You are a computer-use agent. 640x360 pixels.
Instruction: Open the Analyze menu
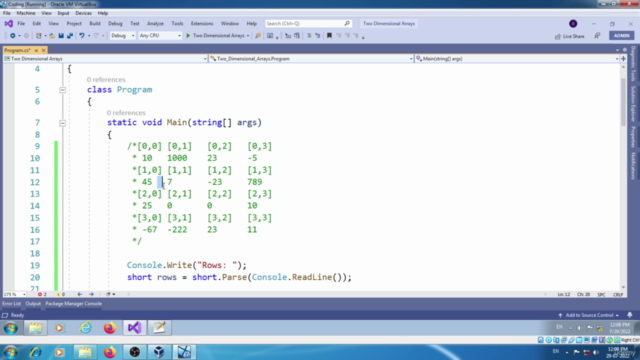[x=155, y=24]
